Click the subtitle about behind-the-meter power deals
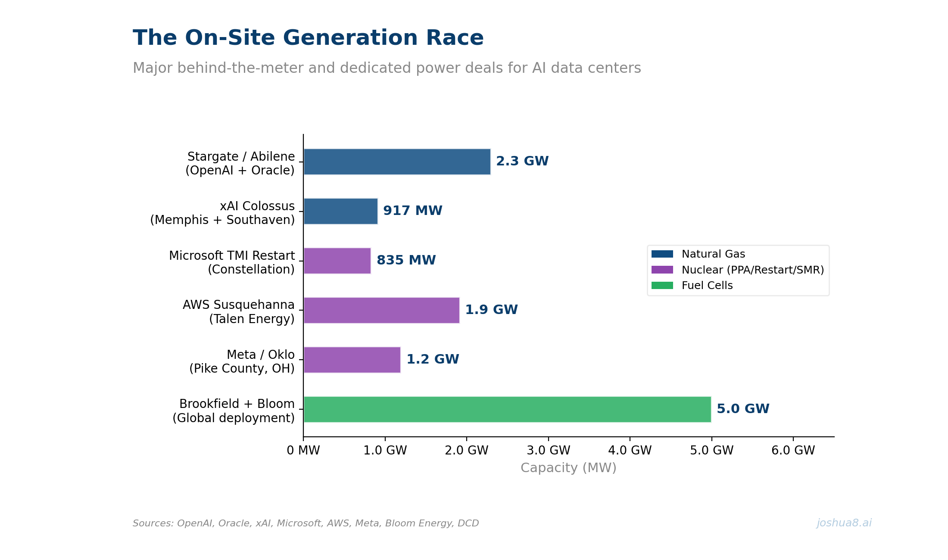 pos(387,68)
